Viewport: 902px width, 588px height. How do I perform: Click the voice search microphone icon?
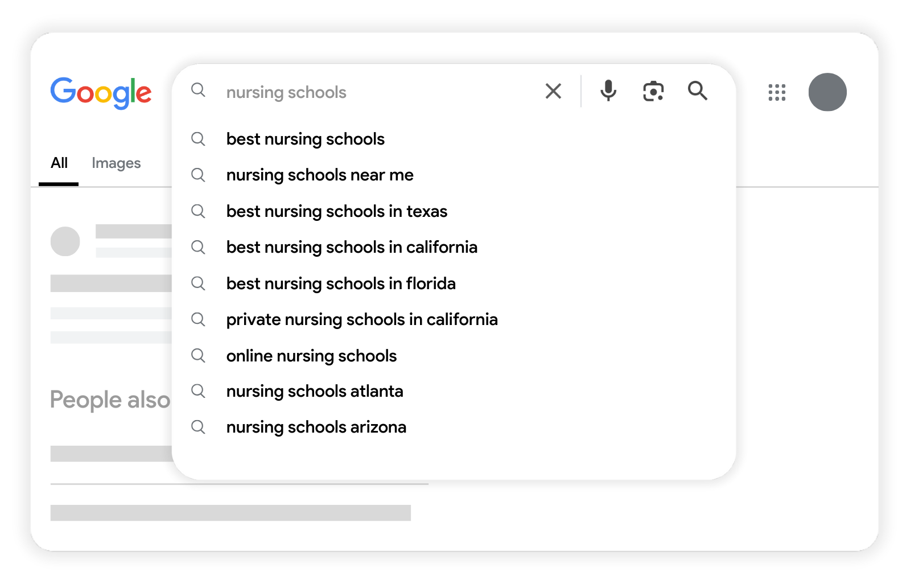(x=608, y=91)
